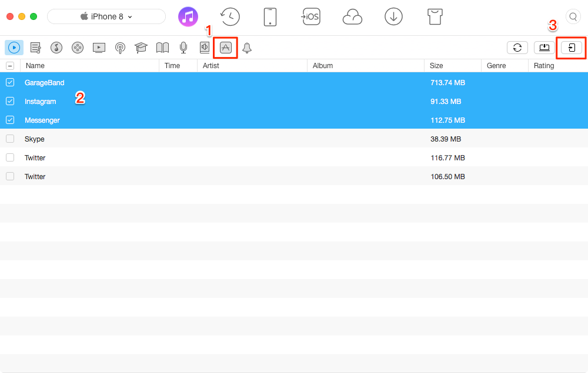Open the backup history clock icon
This screenshot has width=588, height=373.
click(x=229, y=16)
